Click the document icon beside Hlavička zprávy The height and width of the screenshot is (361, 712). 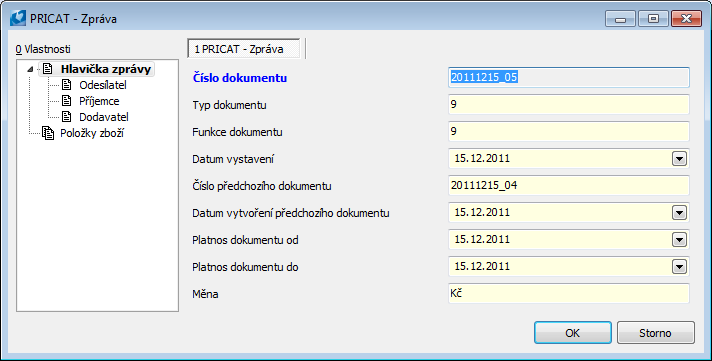(x=48, y=69)
